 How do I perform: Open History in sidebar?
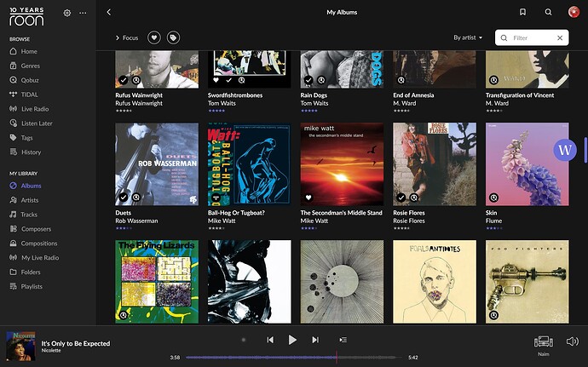coord(25,152)
